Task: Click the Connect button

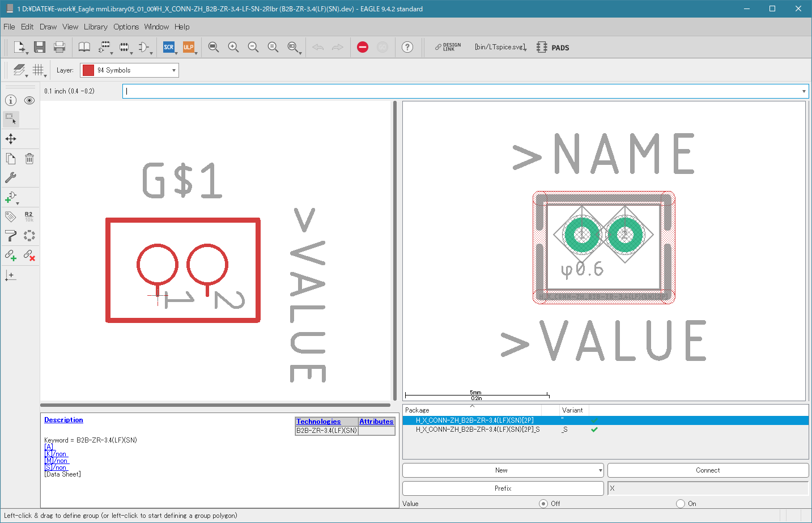Action: tap(708, 470)
